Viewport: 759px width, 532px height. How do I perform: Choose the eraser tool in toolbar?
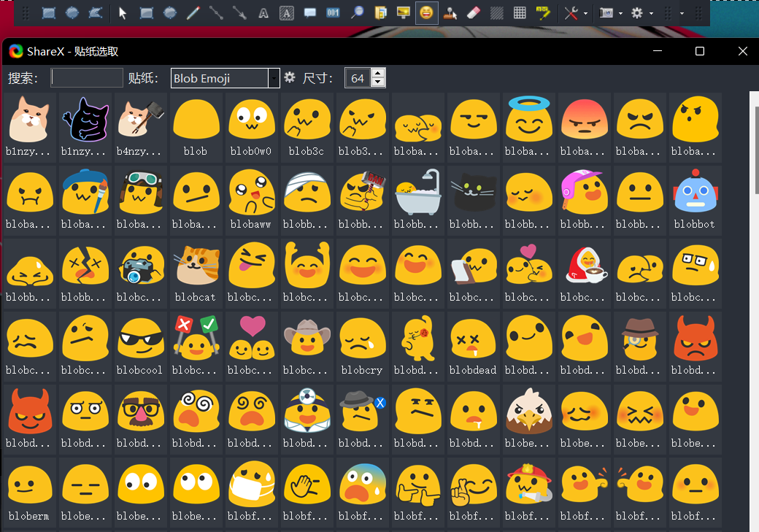[474, 13]
